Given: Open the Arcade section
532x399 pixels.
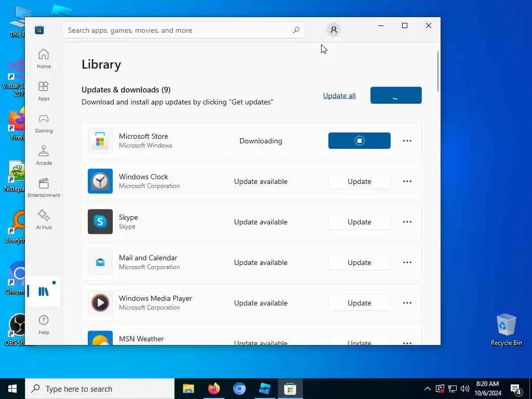Looking at the screenshot, I should point(44,155).
